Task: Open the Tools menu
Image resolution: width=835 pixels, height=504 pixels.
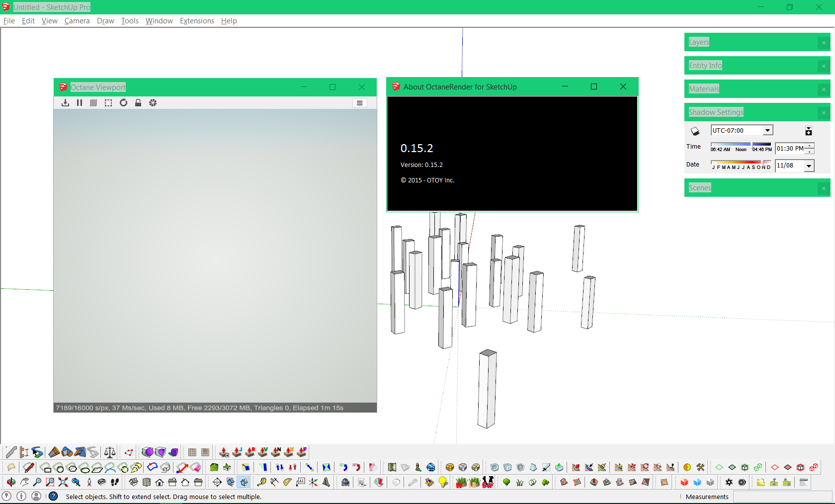Action: pyautogui.click(x=130, y=21)
